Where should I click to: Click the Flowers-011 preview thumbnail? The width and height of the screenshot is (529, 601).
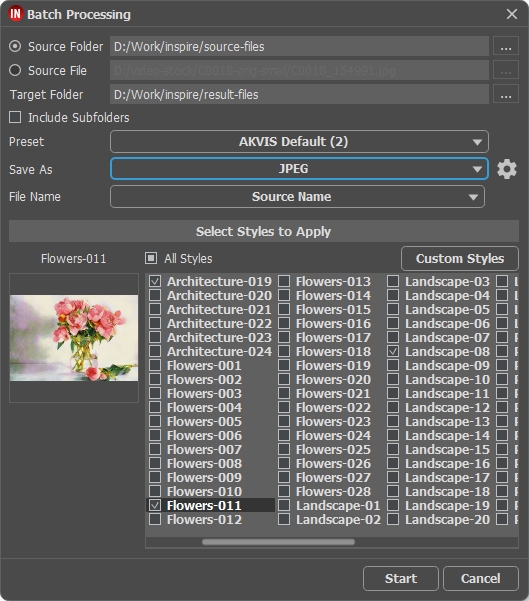pos(74,338)
